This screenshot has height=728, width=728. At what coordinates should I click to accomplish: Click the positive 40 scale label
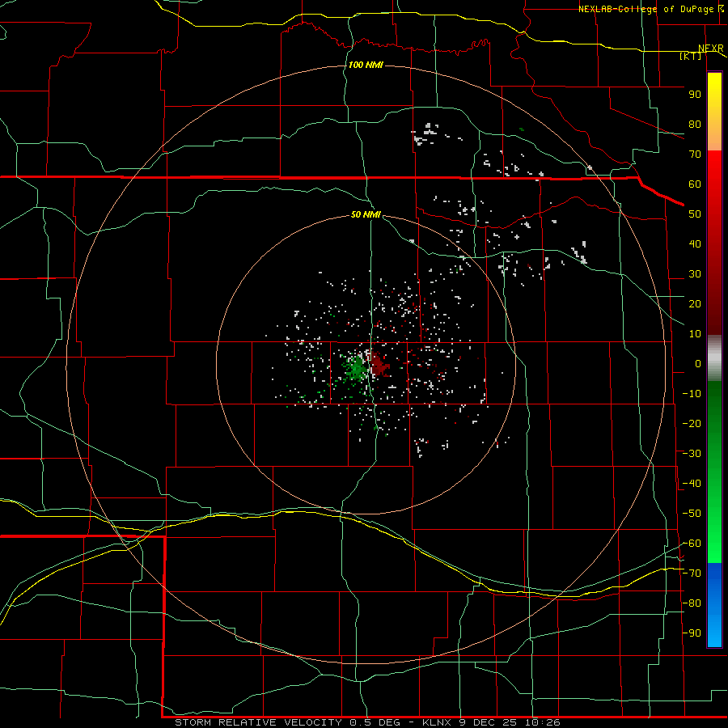[695, 243]
